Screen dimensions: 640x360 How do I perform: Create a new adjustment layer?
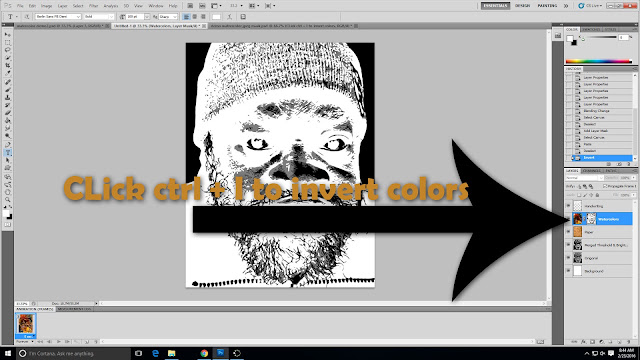[x=602, y=342]
